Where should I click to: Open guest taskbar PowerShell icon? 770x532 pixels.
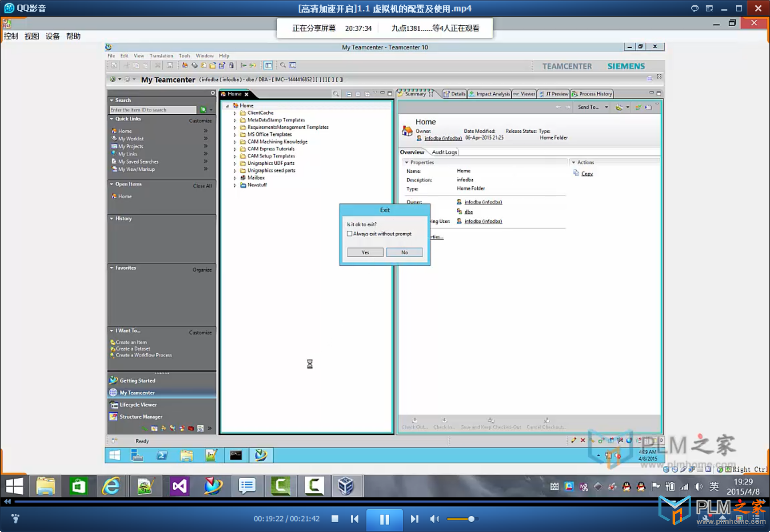click(x=162, y=455)
